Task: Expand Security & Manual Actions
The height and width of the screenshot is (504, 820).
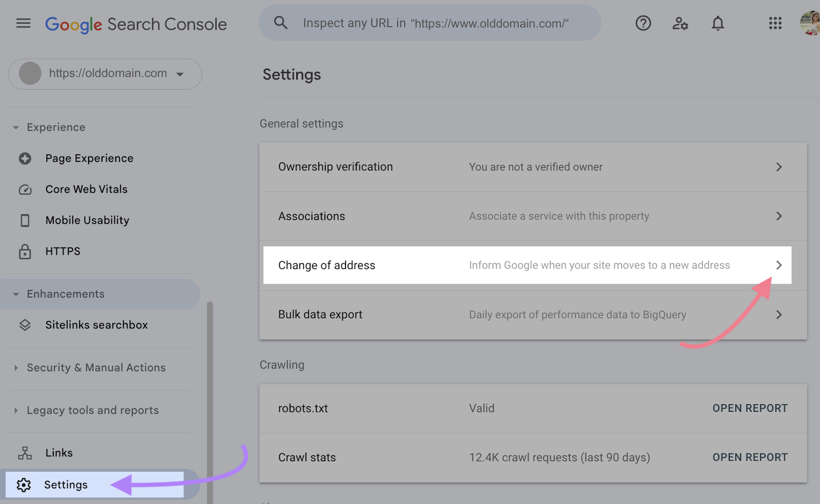Action: point(95,367)
